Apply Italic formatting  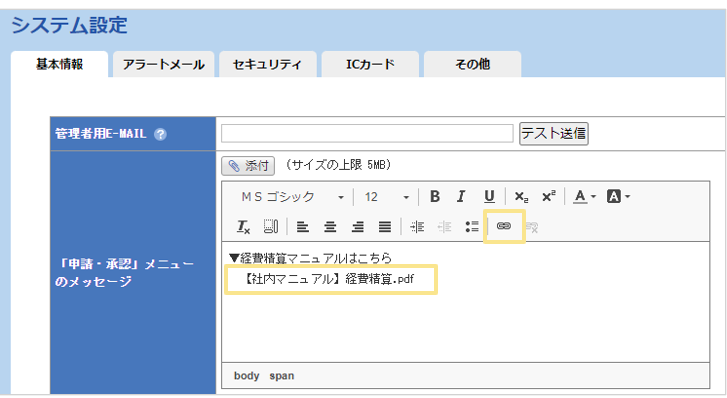(460, 197)
